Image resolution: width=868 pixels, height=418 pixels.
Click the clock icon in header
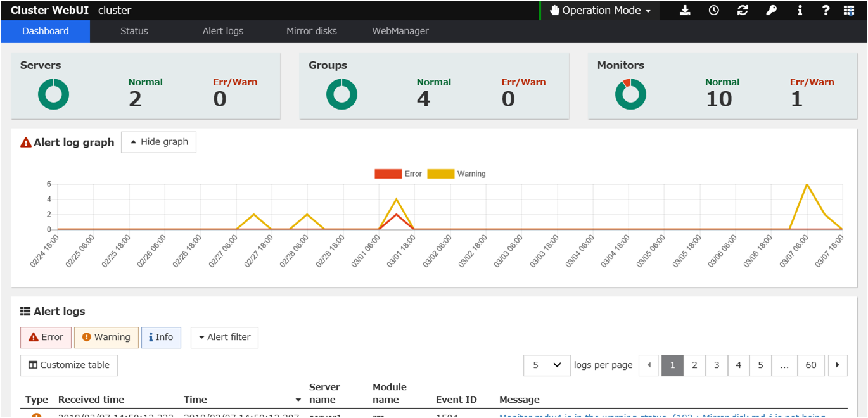[x=714, y=11]
